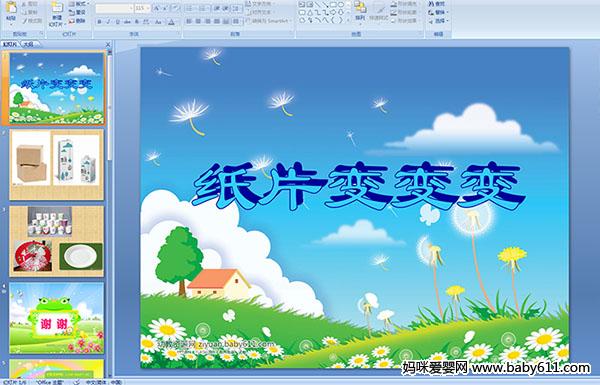Toggle Text Shadow formatting
Viewport: 600px width, 385px height.
click(137, 22)
